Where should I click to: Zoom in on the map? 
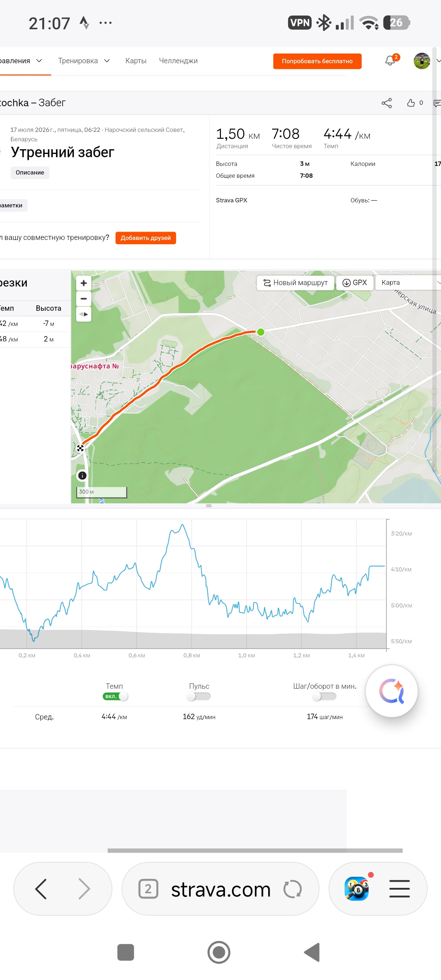tap(84, 283)
